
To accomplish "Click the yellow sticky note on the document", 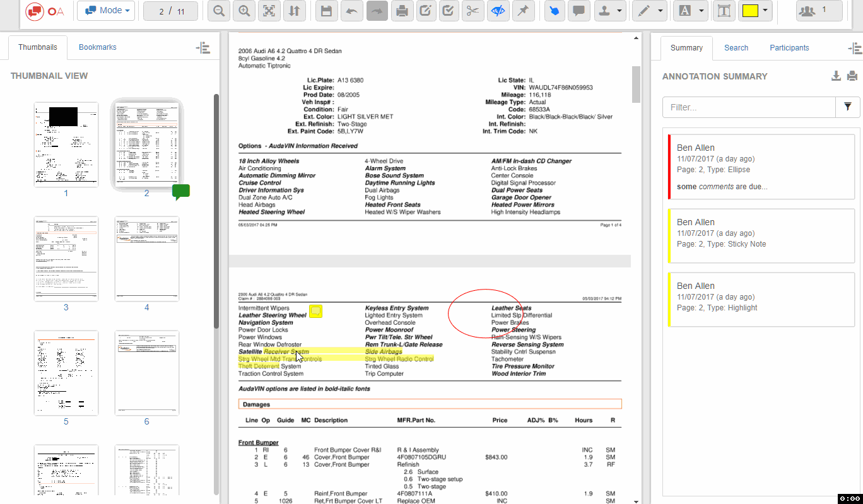I will pyautogui.click(x=316, y=311).
